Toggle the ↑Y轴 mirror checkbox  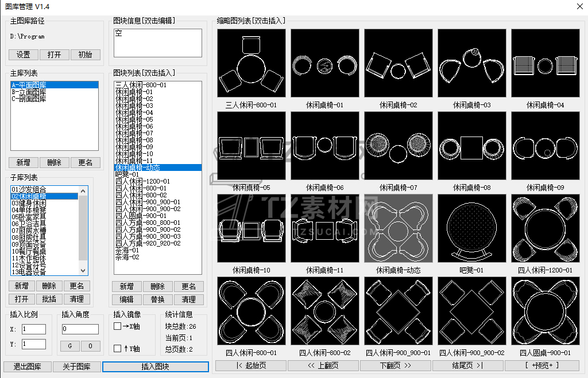118,348
